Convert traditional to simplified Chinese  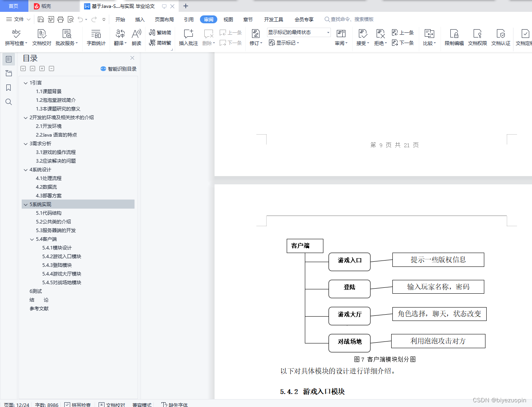pos(160,32)
